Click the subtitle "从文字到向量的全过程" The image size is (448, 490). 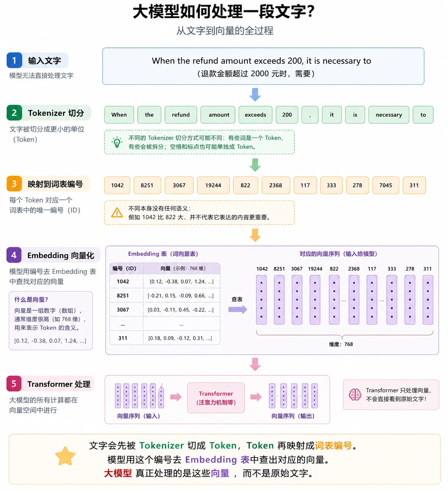coord(225,31)
